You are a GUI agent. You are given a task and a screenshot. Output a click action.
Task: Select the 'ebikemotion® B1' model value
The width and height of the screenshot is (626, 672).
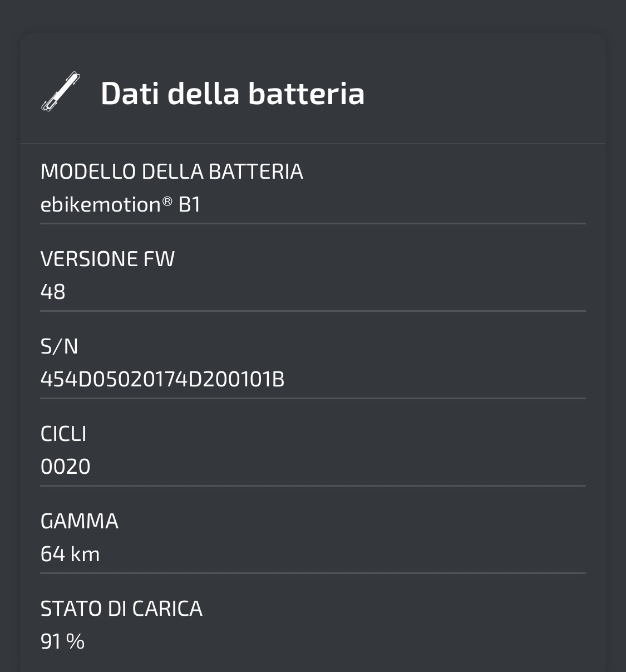(121, 205)
